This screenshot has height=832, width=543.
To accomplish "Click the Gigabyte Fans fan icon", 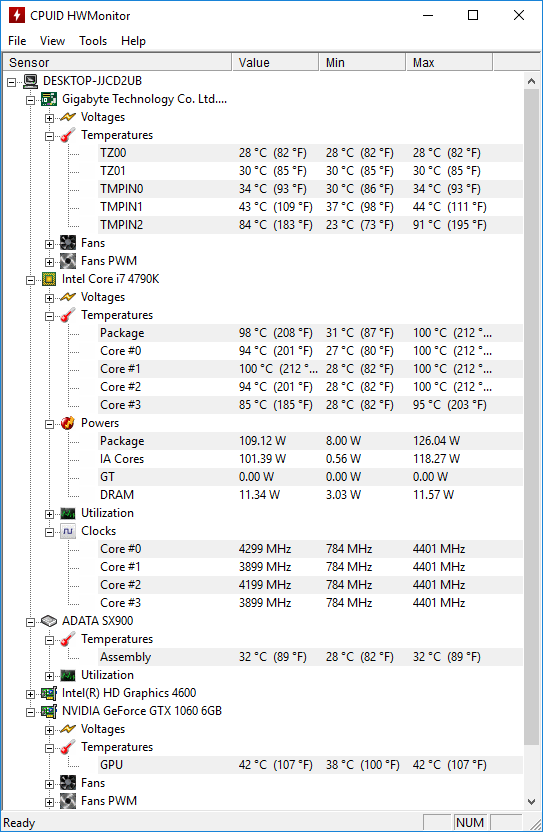I will [68, 243].
